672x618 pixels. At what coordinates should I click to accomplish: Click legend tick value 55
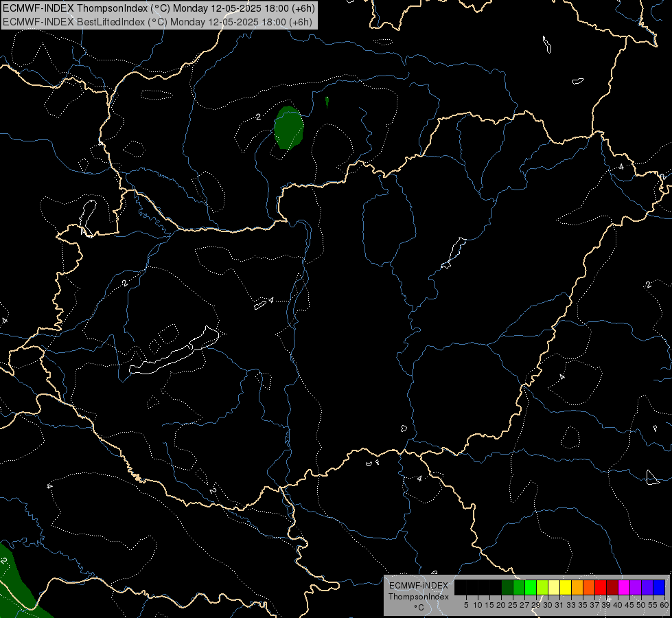(x=653, y=605)
